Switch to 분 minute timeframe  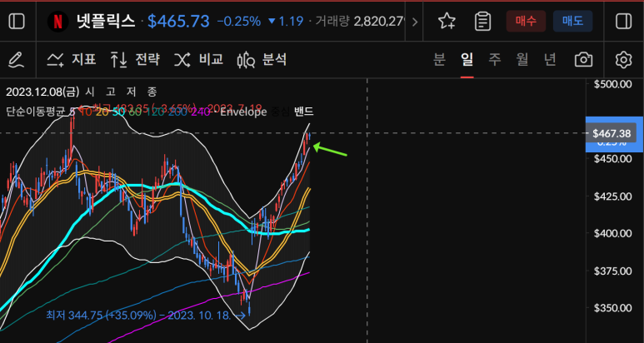coord(439,60)
